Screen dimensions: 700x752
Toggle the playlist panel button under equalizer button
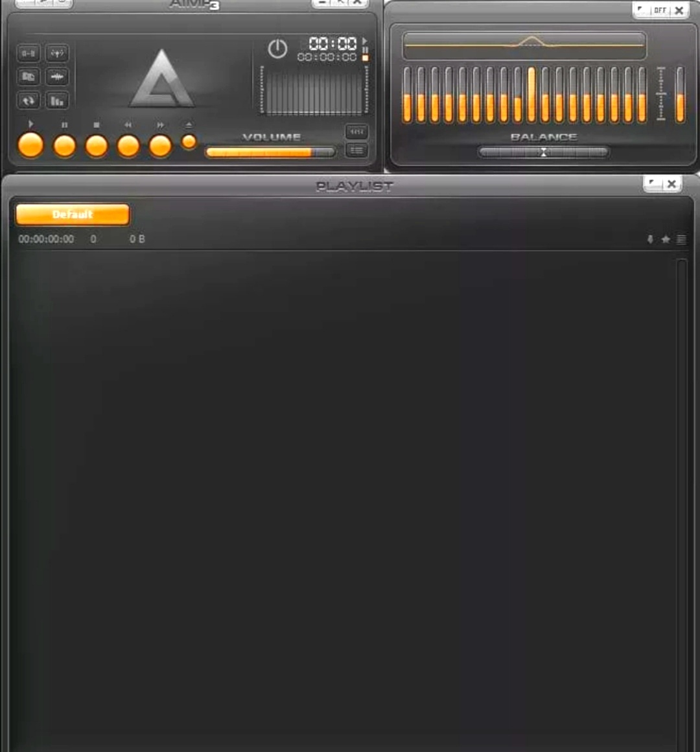tap(356, 150)
